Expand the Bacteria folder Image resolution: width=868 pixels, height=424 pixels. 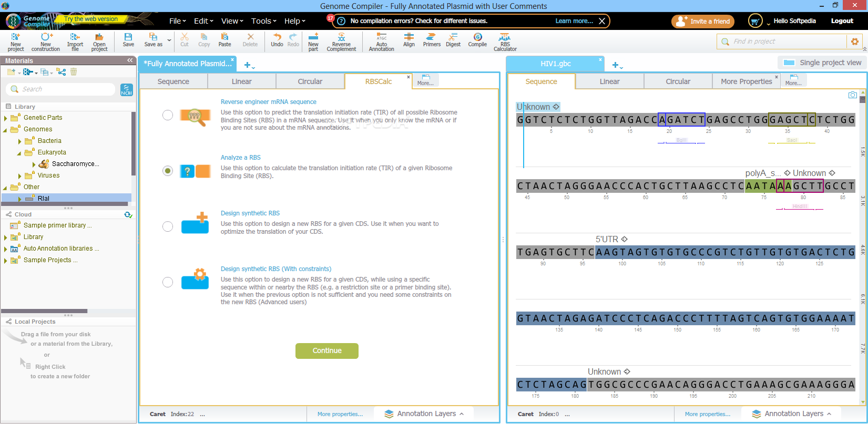(x=20, y=141)
